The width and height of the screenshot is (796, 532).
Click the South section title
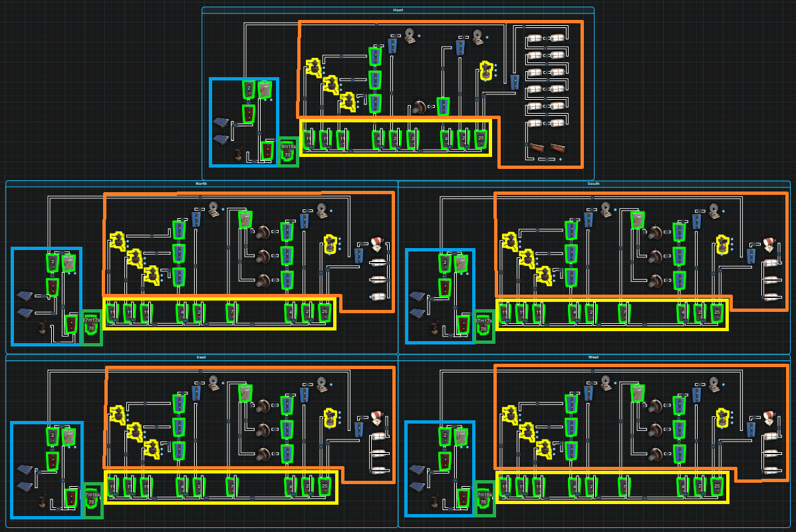pyautogui.click(x=593, y=184)
